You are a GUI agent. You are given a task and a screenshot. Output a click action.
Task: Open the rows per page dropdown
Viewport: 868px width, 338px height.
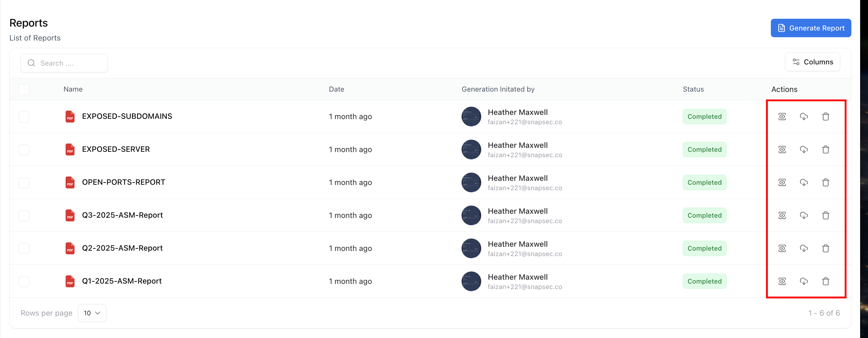[x=92, y=313]
